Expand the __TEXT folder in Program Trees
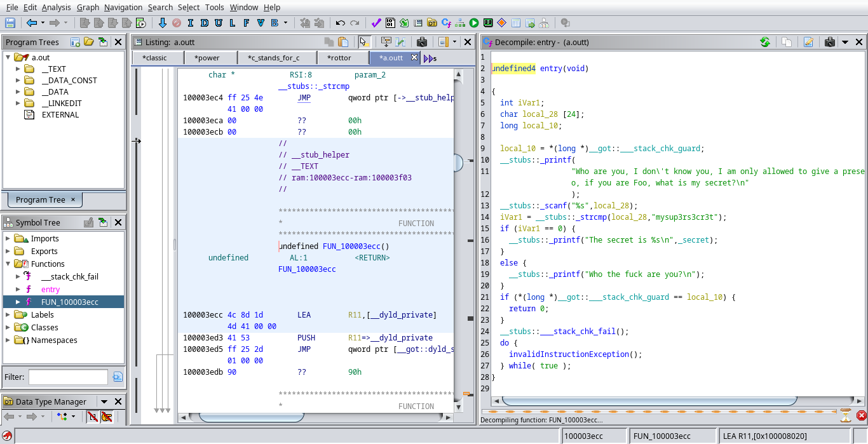The height and width of the screenshot is (444, 868). (x=18, y=69)
